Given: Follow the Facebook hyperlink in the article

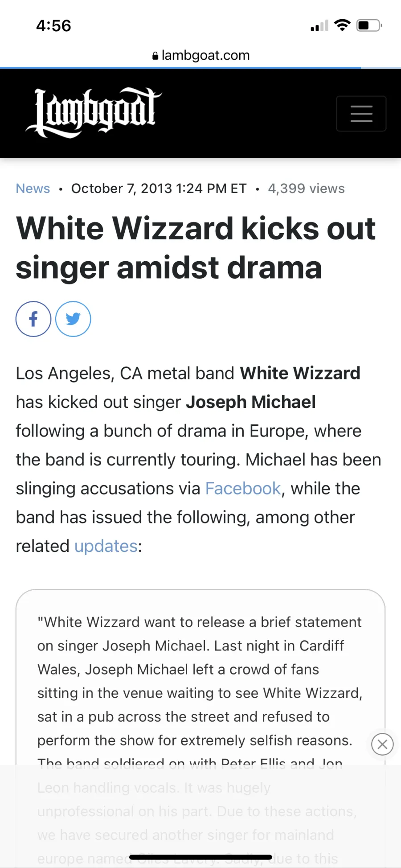Looking at the screenshot, I should pyautogui.click(x=243, y=489).
